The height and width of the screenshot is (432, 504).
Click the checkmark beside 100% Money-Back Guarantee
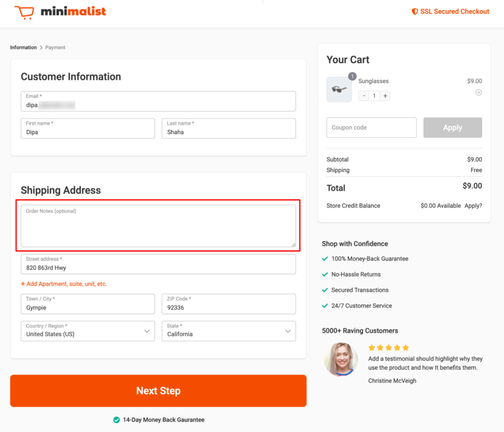[324, 258]
